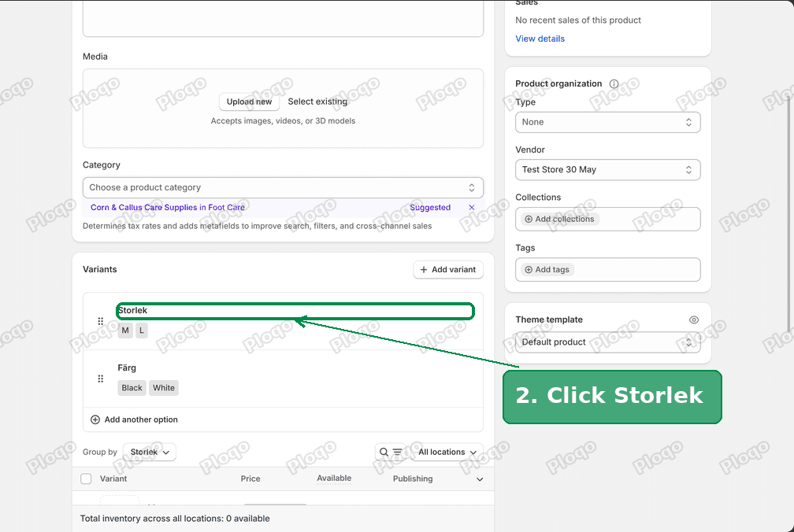794x532 pixels.
Task: Click Add collections chip
Action: click(x=559, y=219)
